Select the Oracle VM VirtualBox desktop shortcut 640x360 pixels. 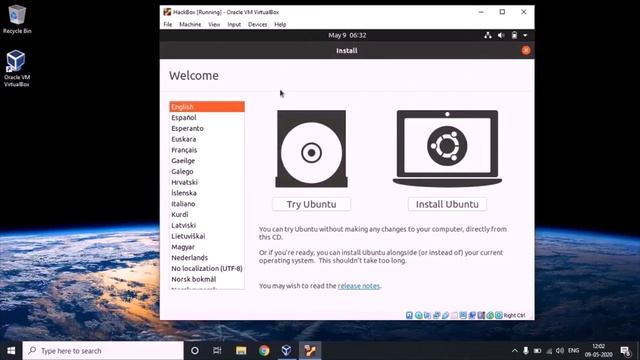pyautogui.click(x=17, y=68)
